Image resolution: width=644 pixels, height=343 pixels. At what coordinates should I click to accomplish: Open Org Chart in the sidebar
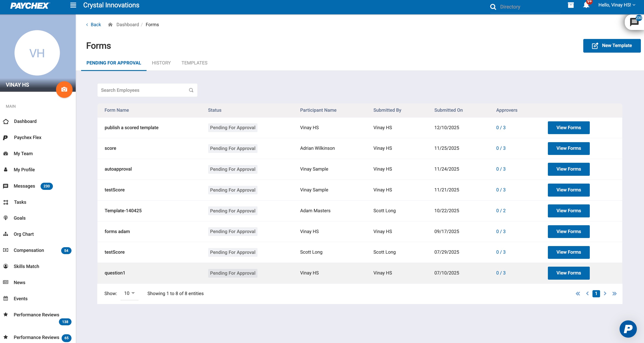[24, 234]
